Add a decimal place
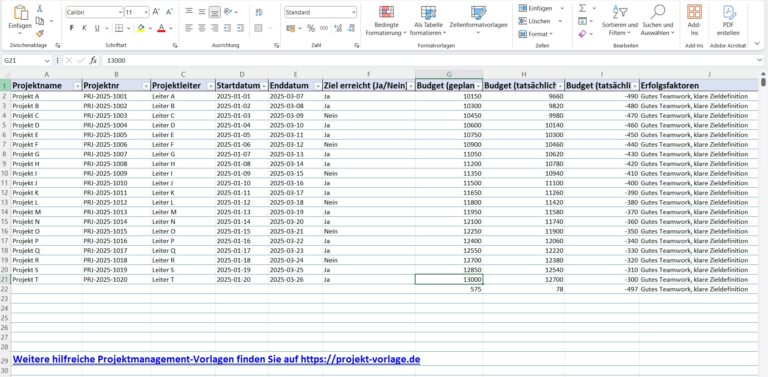This screenshot has height=377, width=768. [x=338, y=28]
